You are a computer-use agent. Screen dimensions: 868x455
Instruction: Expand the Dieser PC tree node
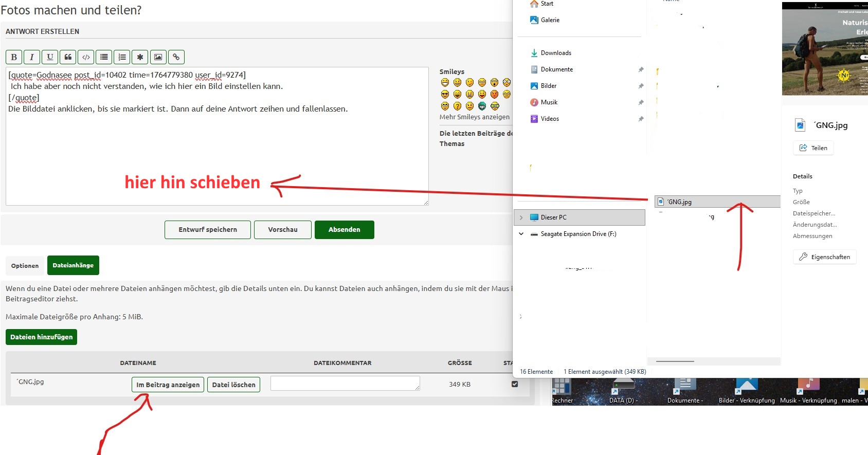521,217
